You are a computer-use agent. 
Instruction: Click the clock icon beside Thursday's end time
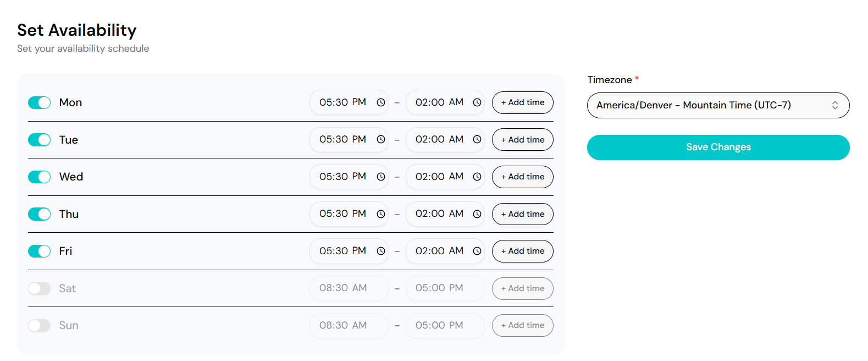tap(477, 214)
